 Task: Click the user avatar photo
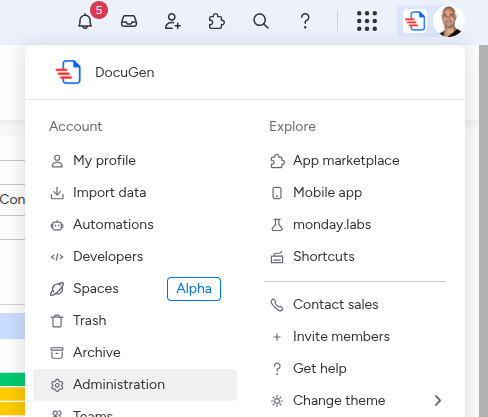[449, 21]
